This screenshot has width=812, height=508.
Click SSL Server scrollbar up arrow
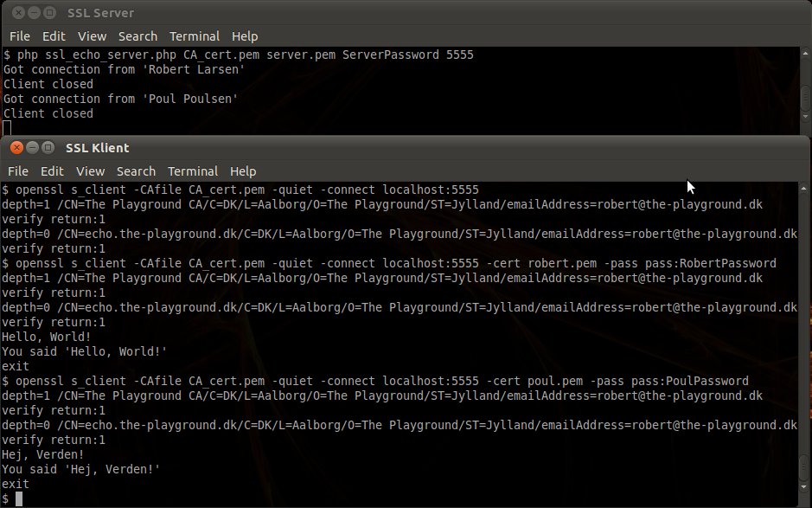(805, 54)
